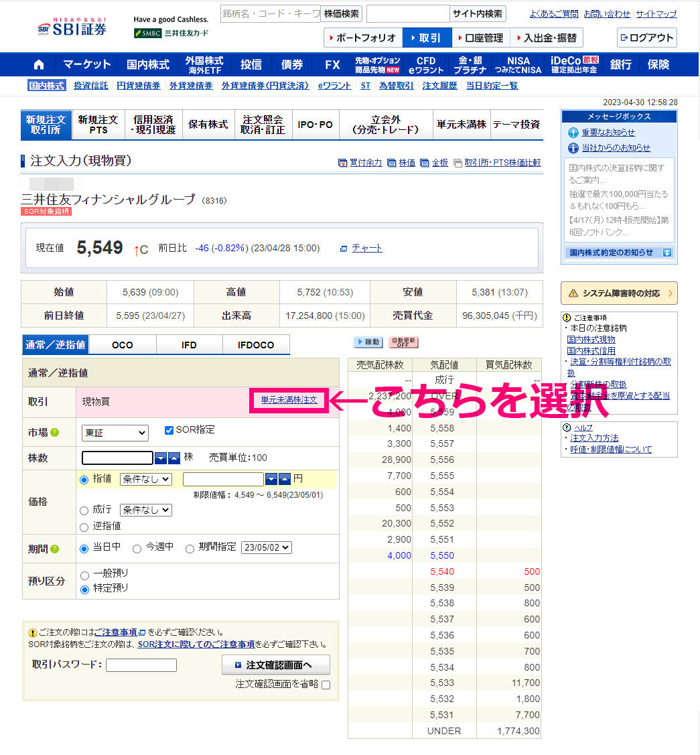Tick the 注文確認画面を省略 checkbox
Screen dimensions: 700x755
326,685
